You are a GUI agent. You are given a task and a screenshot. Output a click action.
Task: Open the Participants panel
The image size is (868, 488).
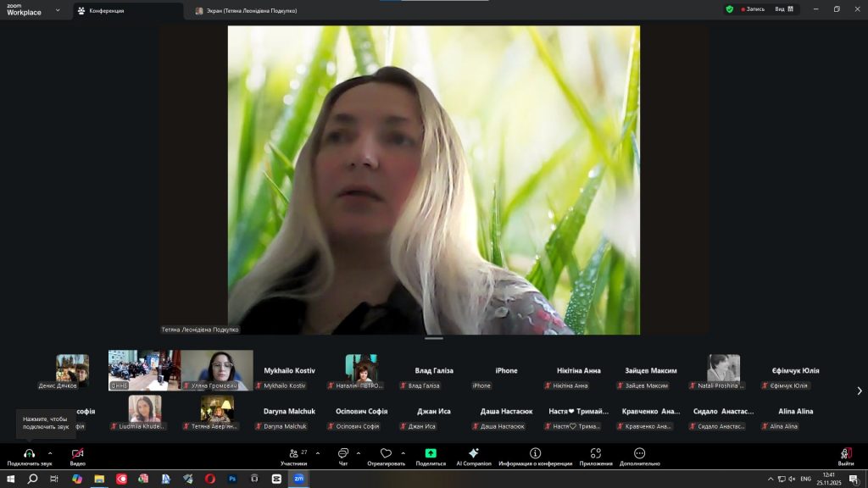pos(293,454)
